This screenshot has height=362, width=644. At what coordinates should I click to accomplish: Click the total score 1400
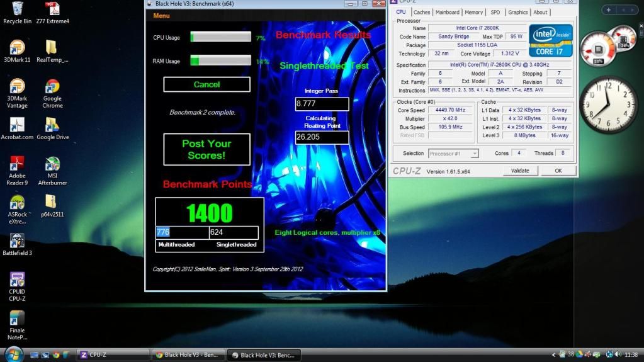coord(210,213)
